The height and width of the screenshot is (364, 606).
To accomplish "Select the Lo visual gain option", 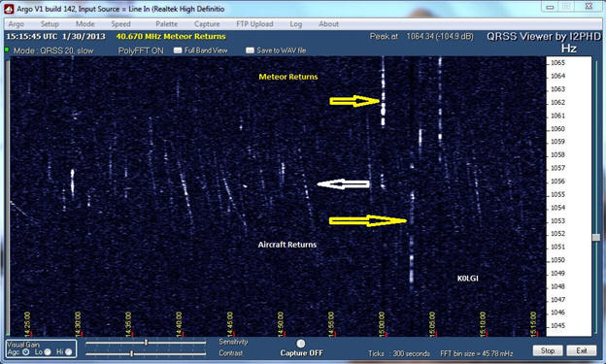I will [x=48, y=352].
